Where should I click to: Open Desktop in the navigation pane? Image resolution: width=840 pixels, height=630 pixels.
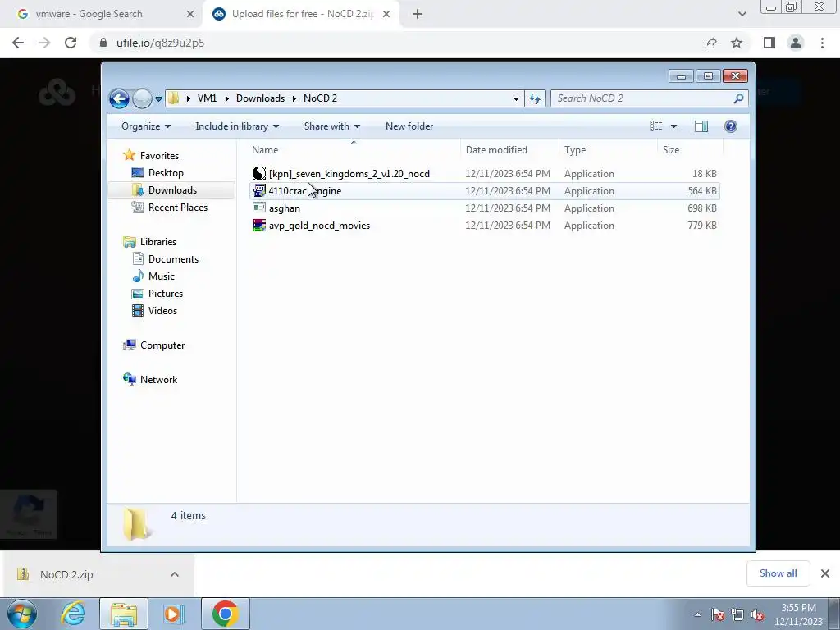click(166, 172)
